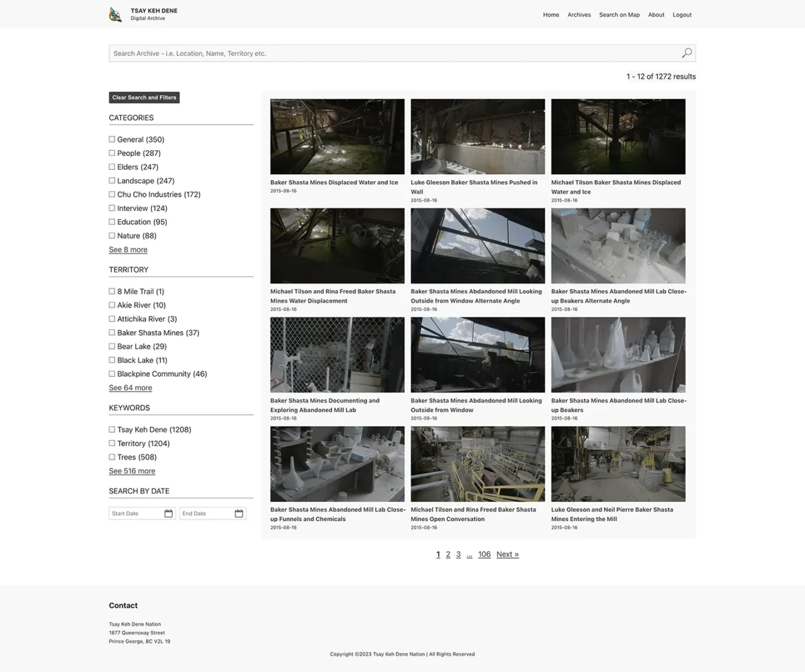
Task: Click the Tsay Keh Dene logo
Action: point(115,14)
